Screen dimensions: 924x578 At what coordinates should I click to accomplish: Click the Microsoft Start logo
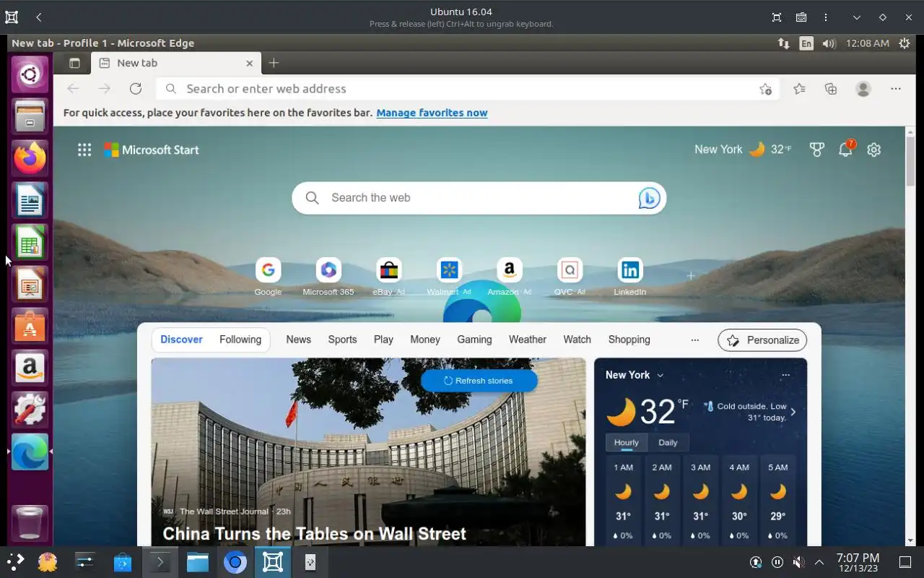coord(152,150)
